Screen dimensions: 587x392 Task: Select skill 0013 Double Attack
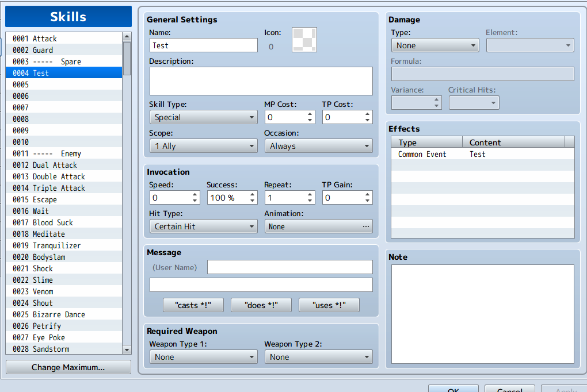click(64, 176)
